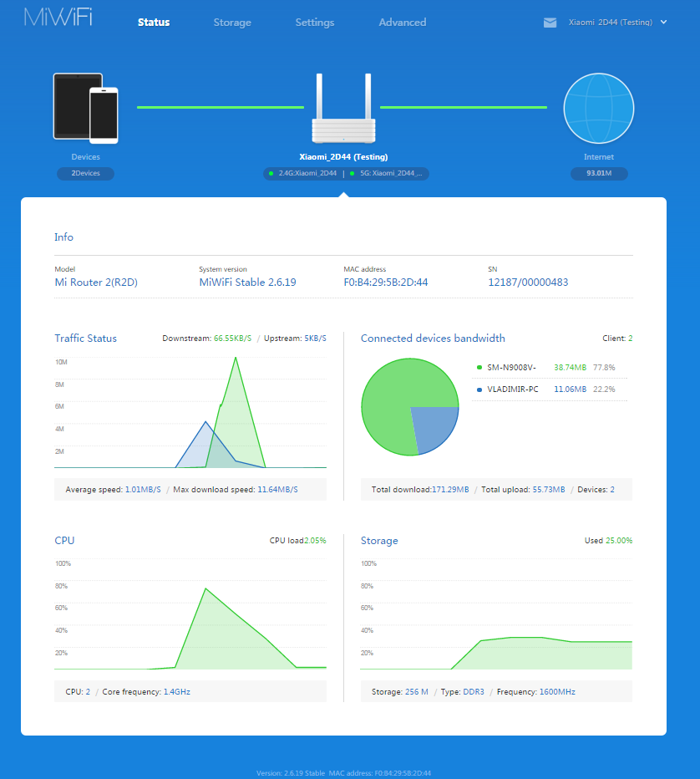The height and width of the screenshot is (779, 700).
Task: Open the mail envelope notification icon
Action: tap(550, 23)
